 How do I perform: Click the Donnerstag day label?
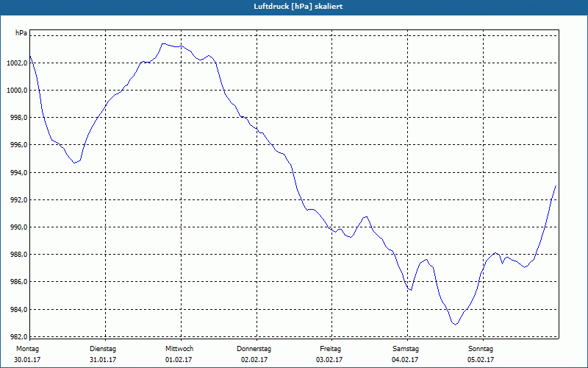tap(254, 349)
